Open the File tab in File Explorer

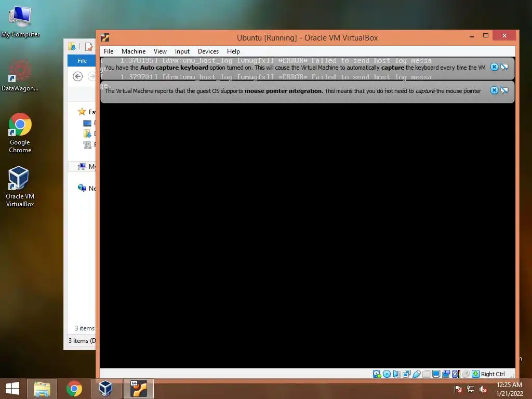point(82,61)
